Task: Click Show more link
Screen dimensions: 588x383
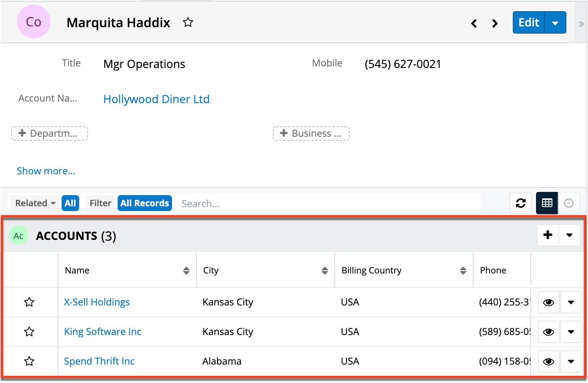Action: 46,171
